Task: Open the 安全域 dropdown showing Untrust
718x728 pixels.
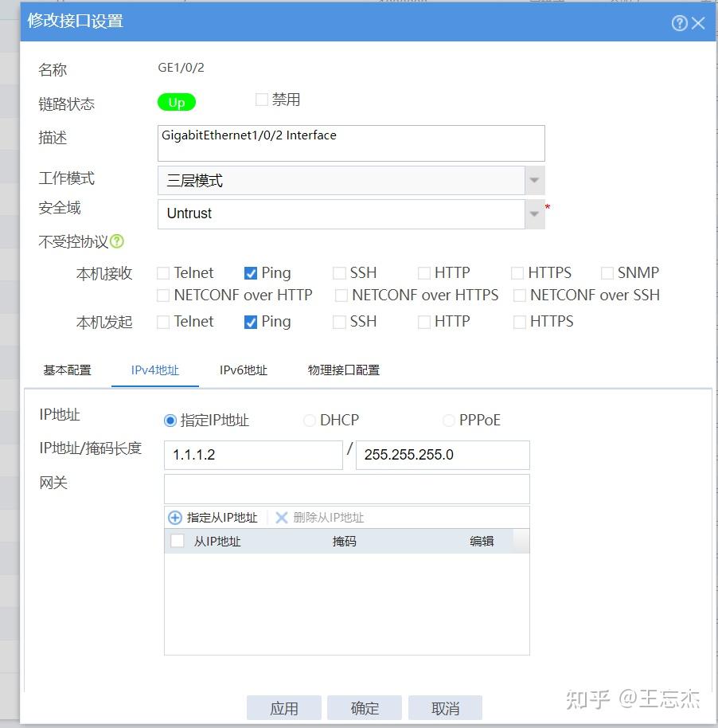Action: click(x=533, y=213)
